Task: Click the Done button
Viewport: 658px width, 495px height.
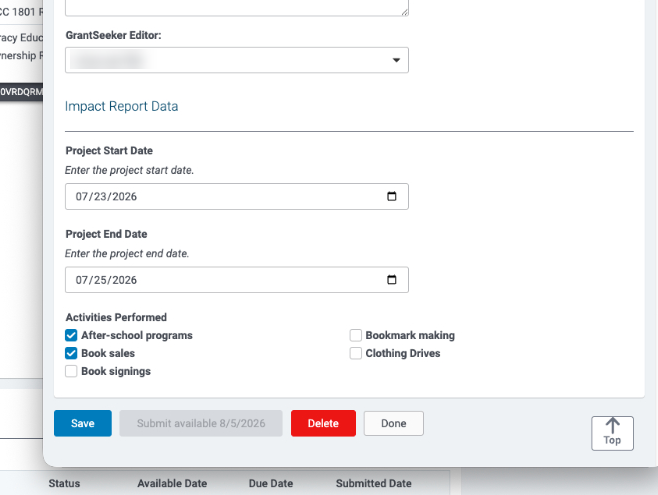Action: [x=394, y=423]
